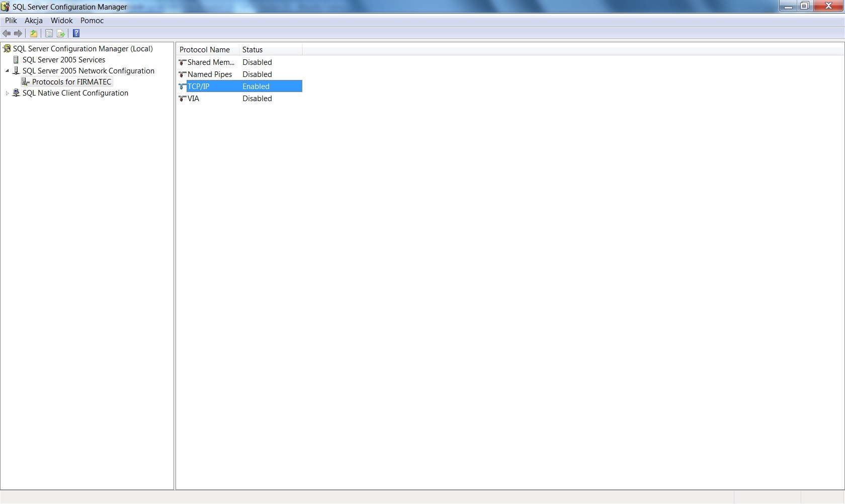Click the Enabled status of TCP/IP
The height and width of the screenshot is (504, 845).
tap(256, 87)
